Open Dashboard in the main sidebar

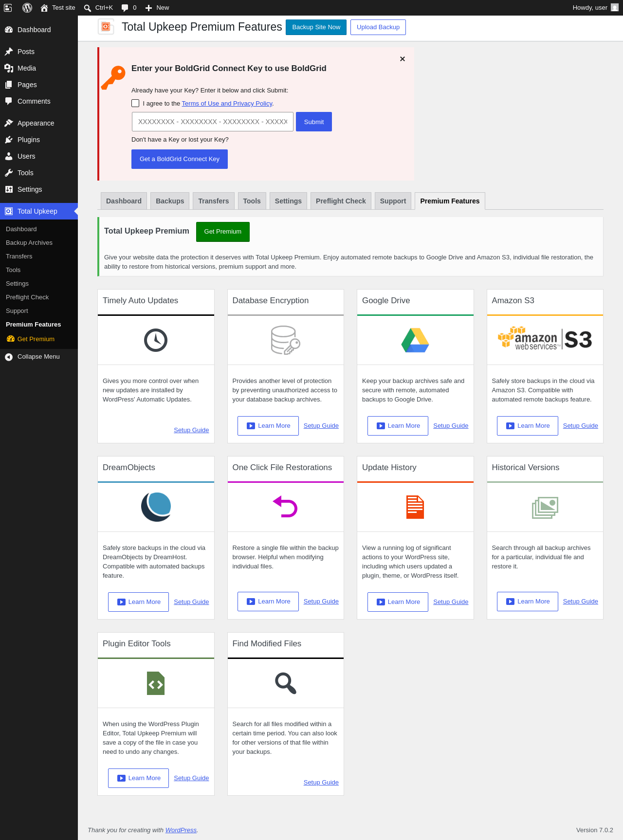(x=39, y=30)
